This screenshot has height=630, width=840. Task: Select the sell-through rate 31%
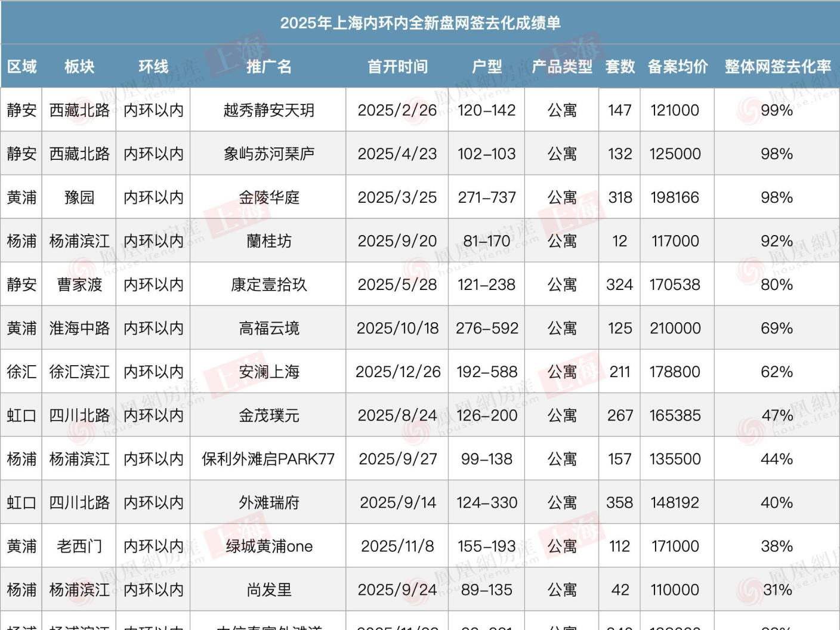(777, 589)
